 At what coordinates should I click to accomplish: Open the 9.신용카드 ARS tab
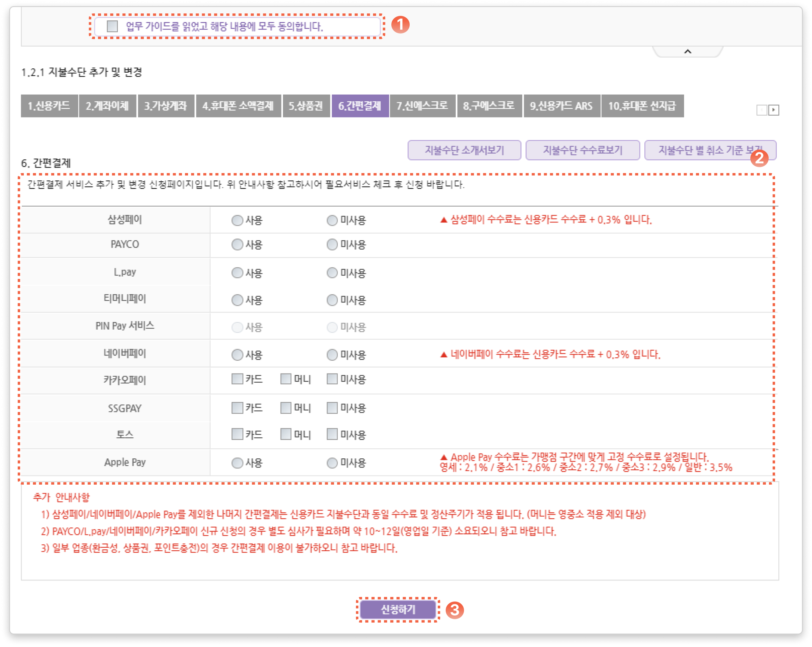click(562, 106)
